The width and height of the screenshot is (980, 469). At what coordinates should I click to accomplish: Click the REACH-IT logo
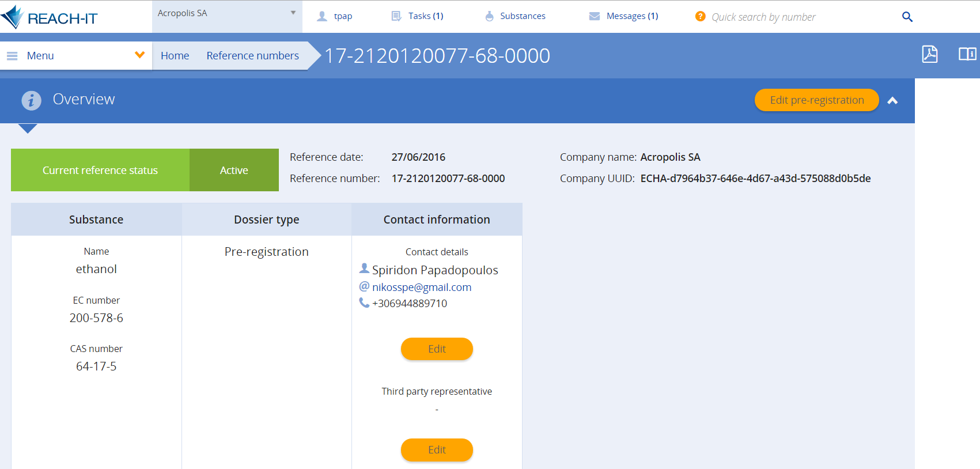(x=50, y=17)
